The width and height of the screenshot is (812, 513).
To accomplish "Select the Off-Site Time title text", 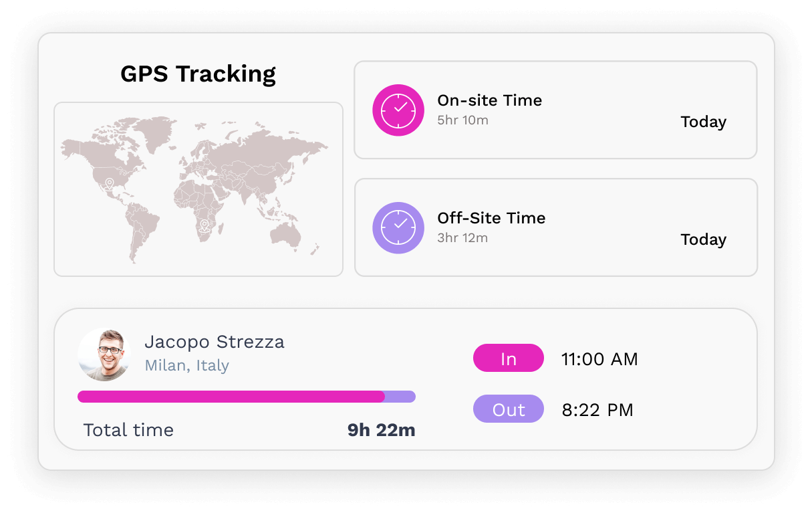I will 491,218.
